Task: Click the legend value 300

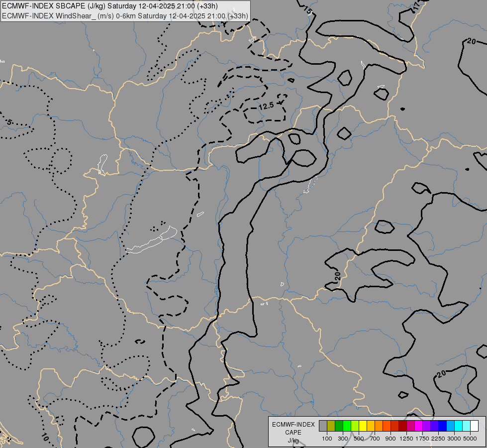Action: pos(343,439)
